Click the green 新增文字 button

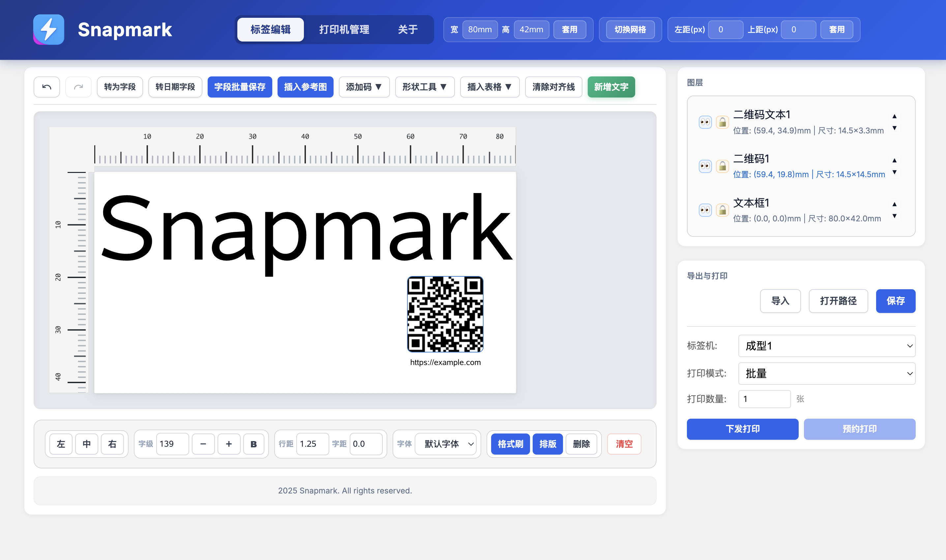pos(611,87)
